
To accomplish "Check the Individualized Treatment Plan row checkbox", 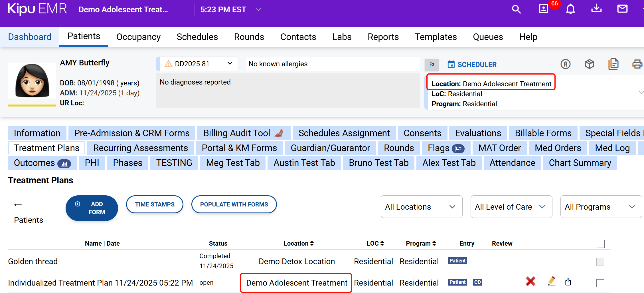I will pos(600,283).
